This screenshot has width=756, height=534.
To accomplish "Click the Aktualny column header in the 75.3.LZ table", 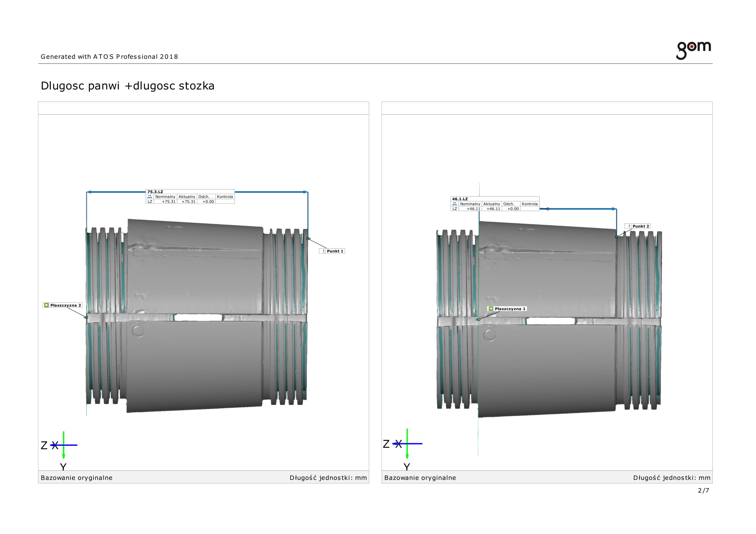I will [x=187, y=196].
